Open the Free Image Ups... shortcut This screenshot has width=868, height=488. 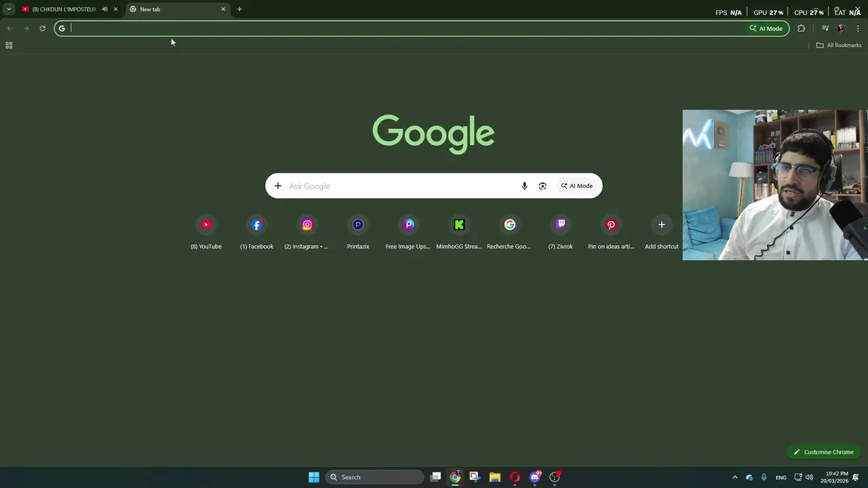click(x=408, y=232)
